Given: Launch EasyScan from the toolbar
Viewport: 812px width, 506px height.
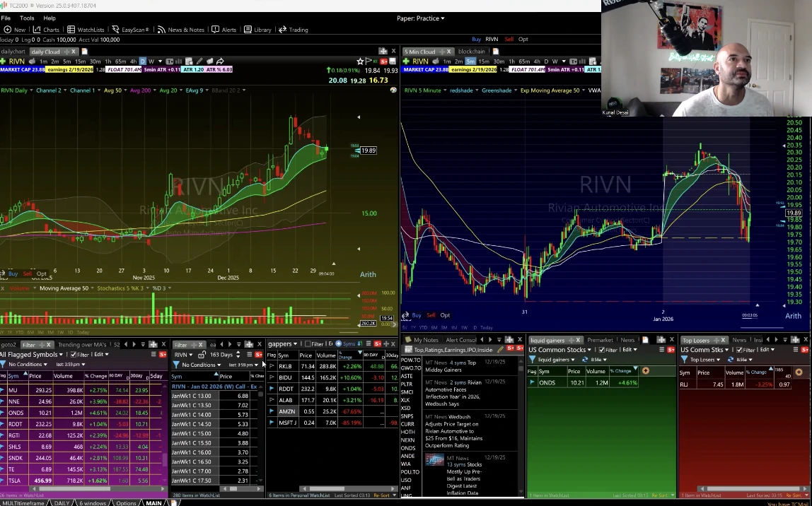Looking at the screenshot, I should click(130, 30).
